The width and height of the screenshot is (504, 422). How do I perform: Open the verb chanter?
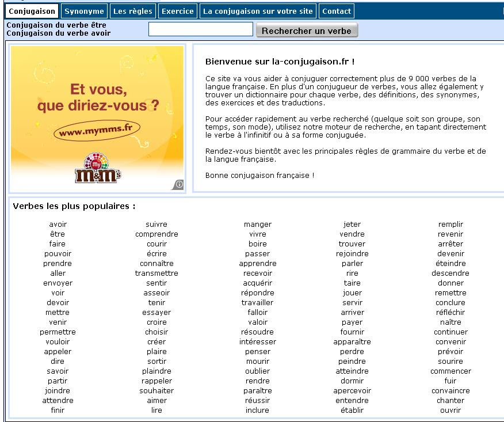click(x=450, y=401)
